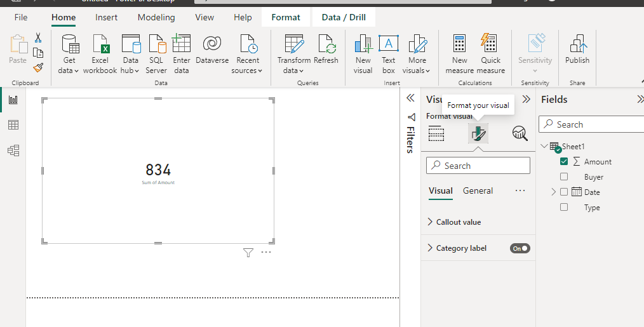Switch to the Modeling ribbon tab
Viewport: 644px width, 327px height.
tap(156, 17)
